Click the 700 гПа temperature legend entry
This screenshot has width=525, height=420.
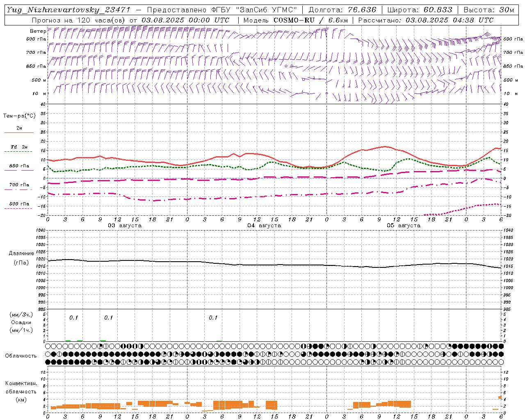19,185
